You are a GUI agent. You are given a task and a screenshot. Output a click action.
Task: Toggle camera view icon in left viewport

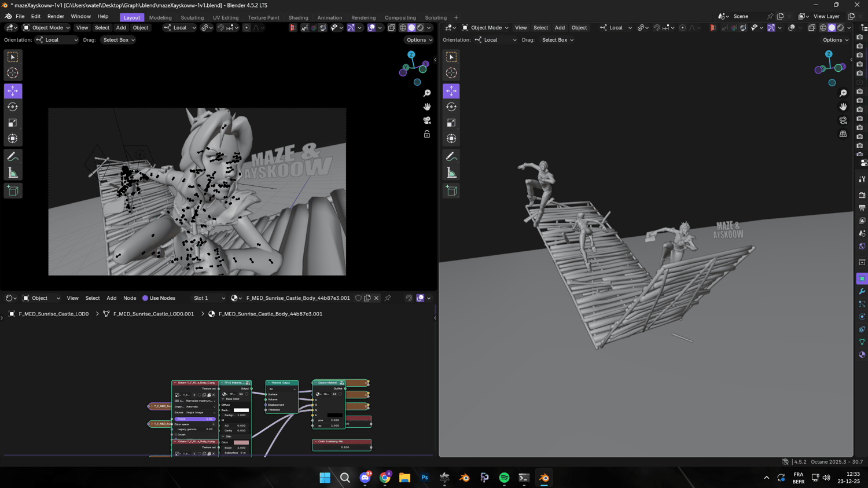click(x=427, y=120)
